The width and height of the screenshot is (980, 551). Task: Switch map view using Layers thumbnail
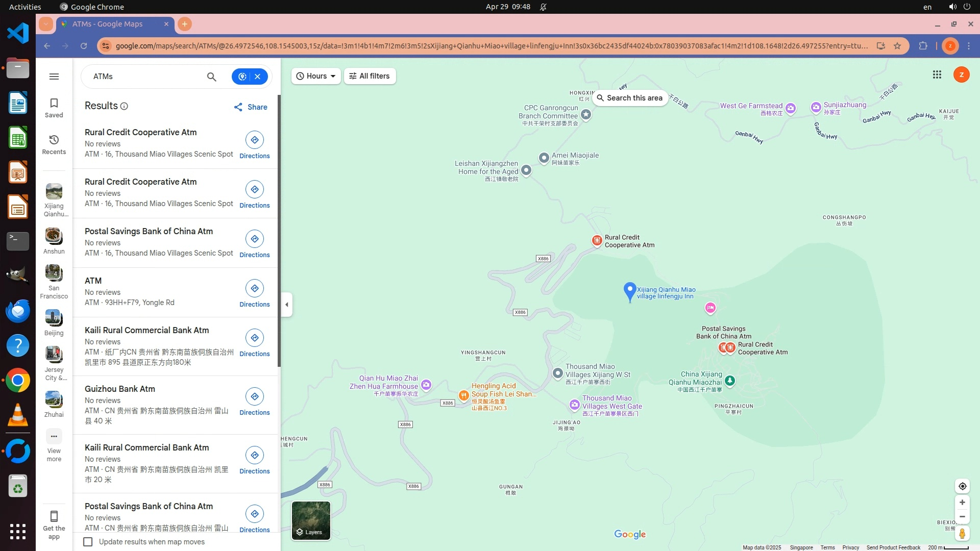click(x=311, y=520)
